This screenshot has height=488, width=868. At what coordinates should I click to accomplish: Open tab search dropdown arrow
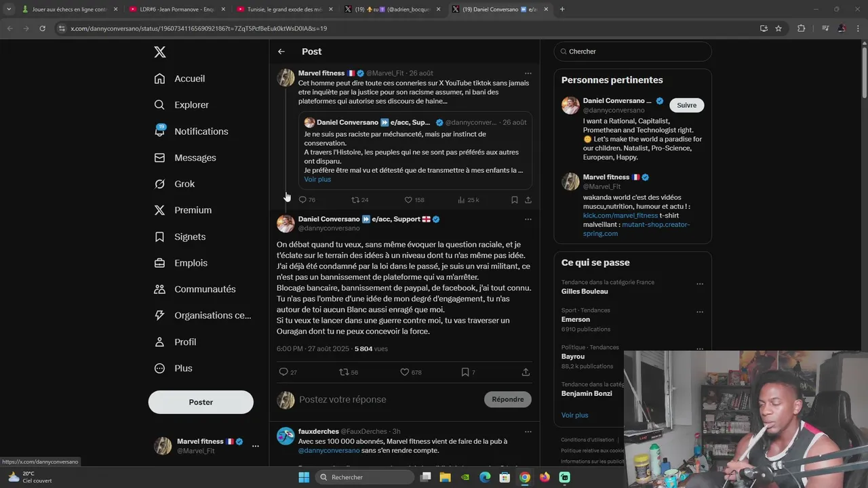coord(8,9)
